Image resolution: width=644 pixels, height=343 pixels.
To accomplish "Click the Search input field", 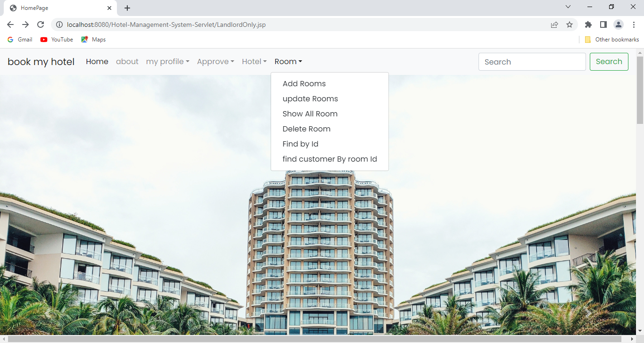I will click(x=532, y=62).
